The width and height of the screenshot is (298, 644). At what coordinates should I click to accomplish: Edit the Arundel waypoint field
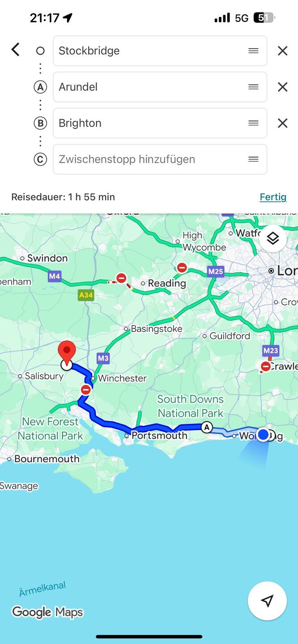coord(160,87)
